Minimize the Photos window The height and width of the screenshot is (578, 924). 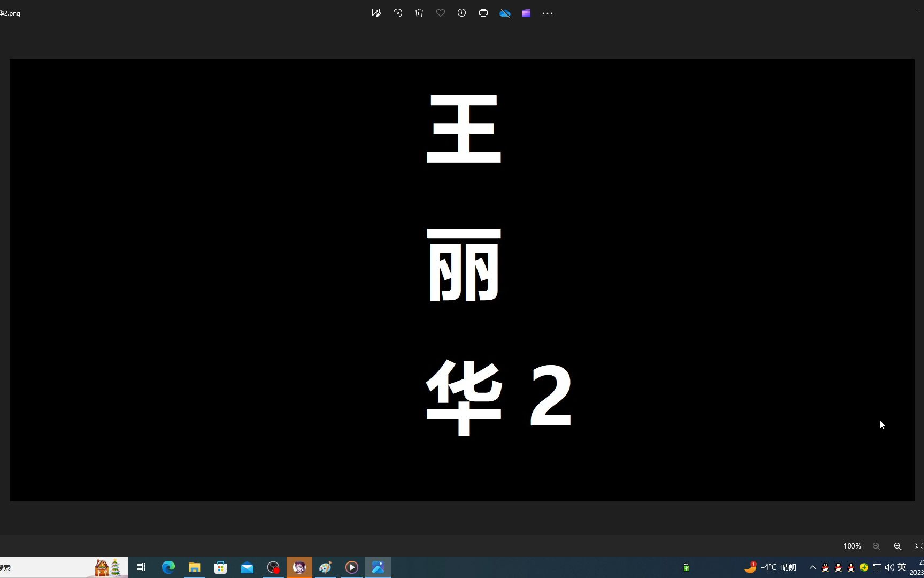pos(913,9)
